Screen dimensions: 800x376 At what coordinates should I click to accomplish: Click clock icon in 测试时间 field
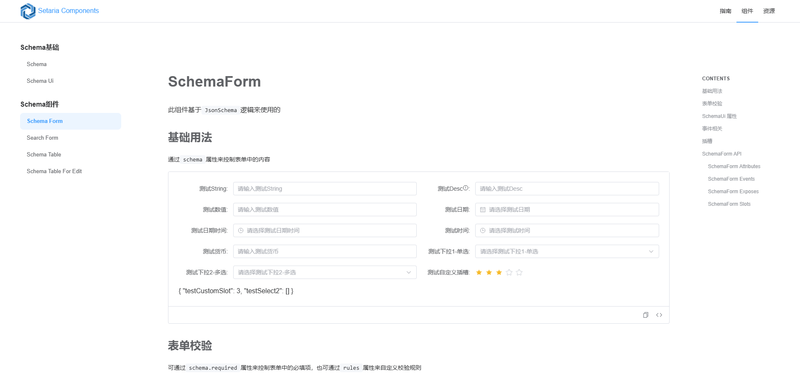(483, 231)
